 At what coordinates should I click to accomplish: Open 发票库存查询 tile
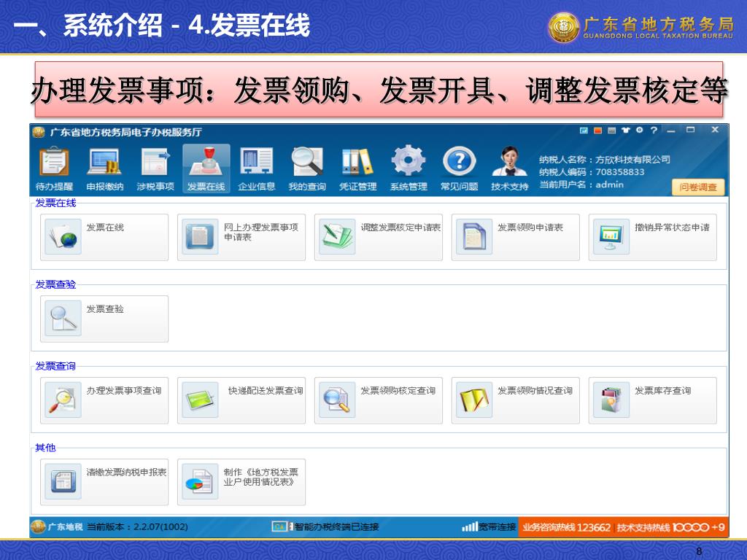653,400
